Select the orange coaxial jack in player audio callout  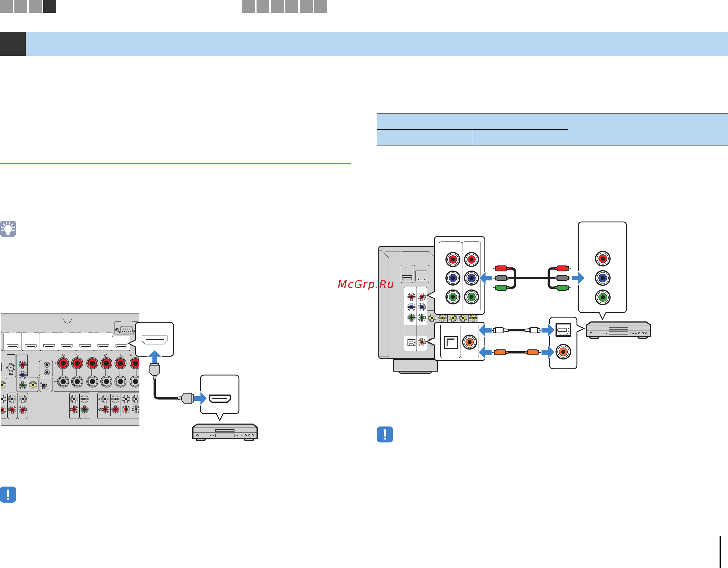(x=563, y=351)
